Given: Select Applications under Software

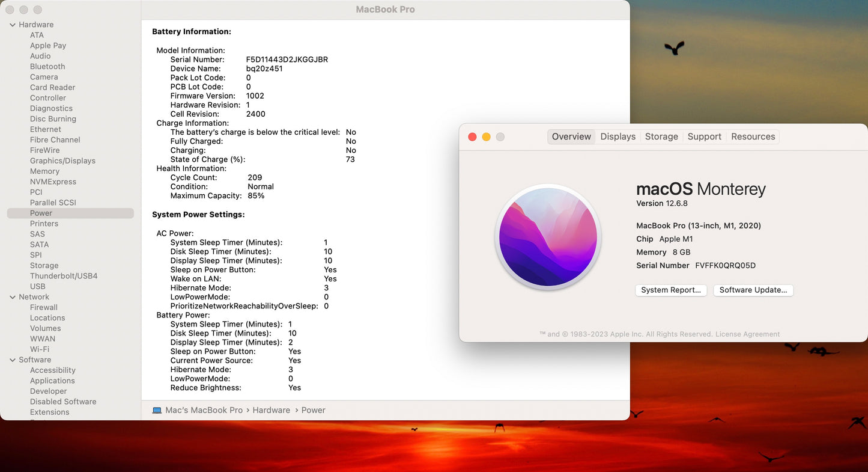Looking at the screenshot, I should tap(52, 381).
